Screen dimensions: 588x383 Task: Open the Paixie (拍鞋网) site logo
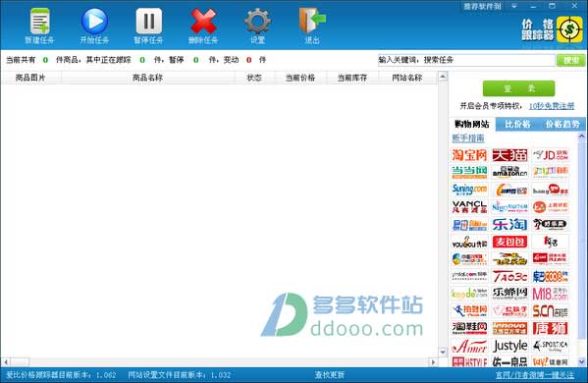(469, 311)
